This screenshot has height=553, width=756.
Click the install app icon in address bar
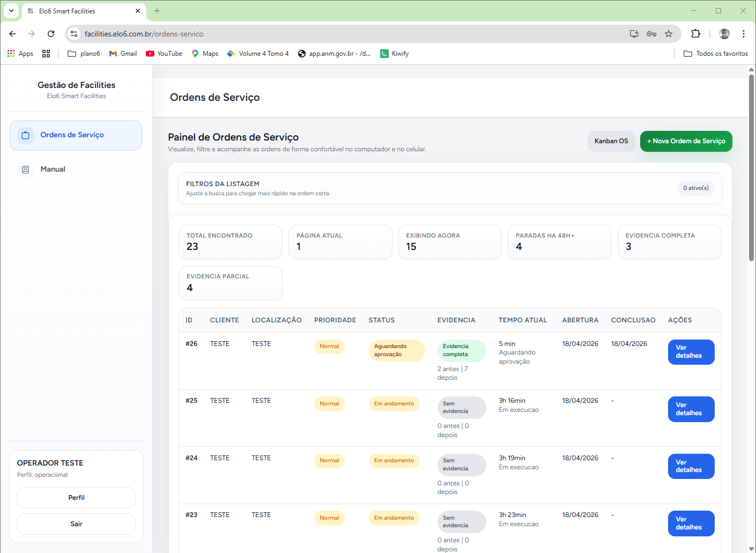pyautogui.click(x=634, y=34)
